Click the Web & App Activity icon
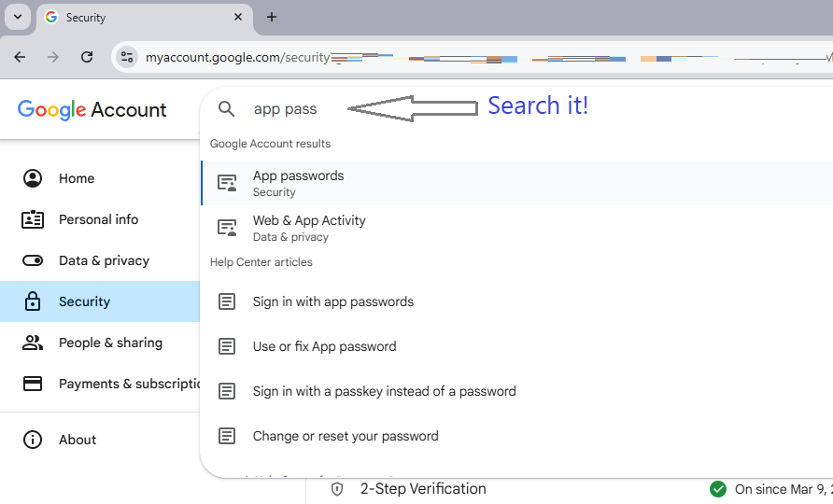Screen dimensions: 833x504 coord(227,228)
